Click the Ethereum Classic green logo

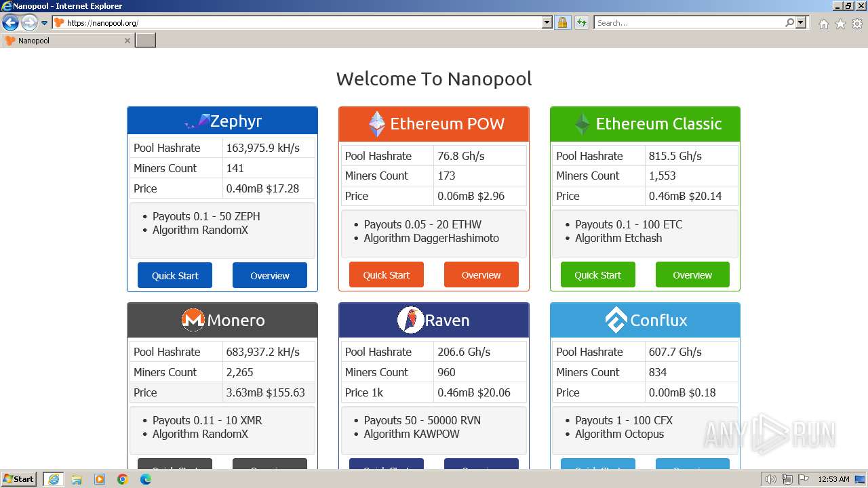pyautogui.click(x=583, y=124)
